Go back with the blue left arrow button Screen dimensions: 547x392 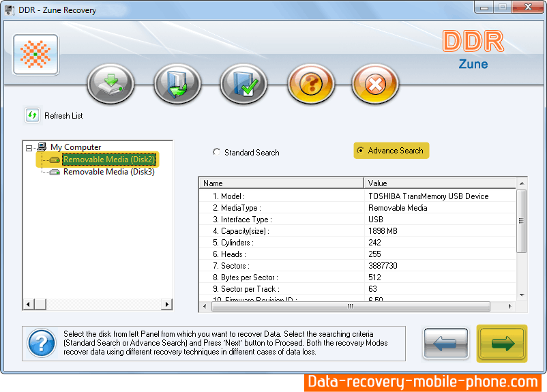445,344
